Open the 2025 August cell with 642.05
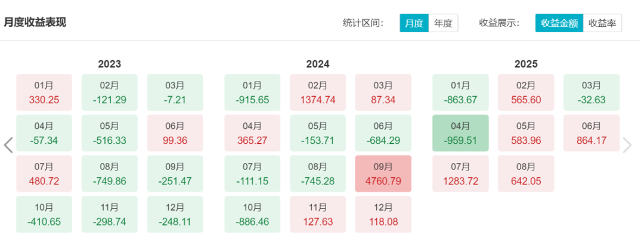 [526, 174]
